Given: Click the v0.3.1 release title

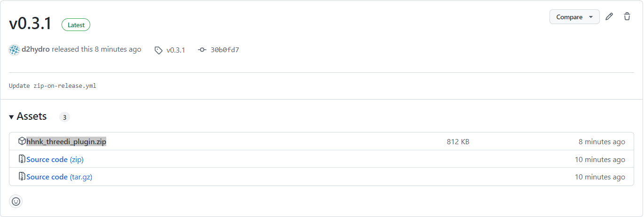Looking at the screenshot, I should (x=31, y=24).
